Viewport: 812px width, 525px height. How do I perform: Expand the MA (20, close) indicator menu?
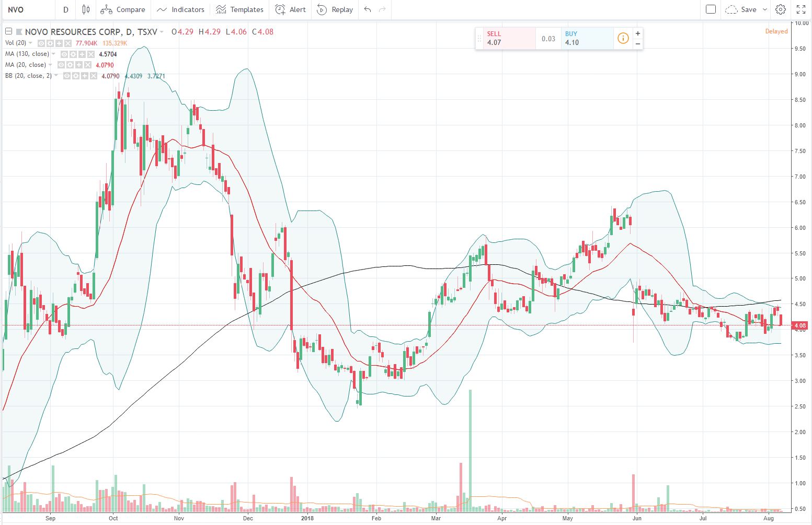(x=50, y=65)
